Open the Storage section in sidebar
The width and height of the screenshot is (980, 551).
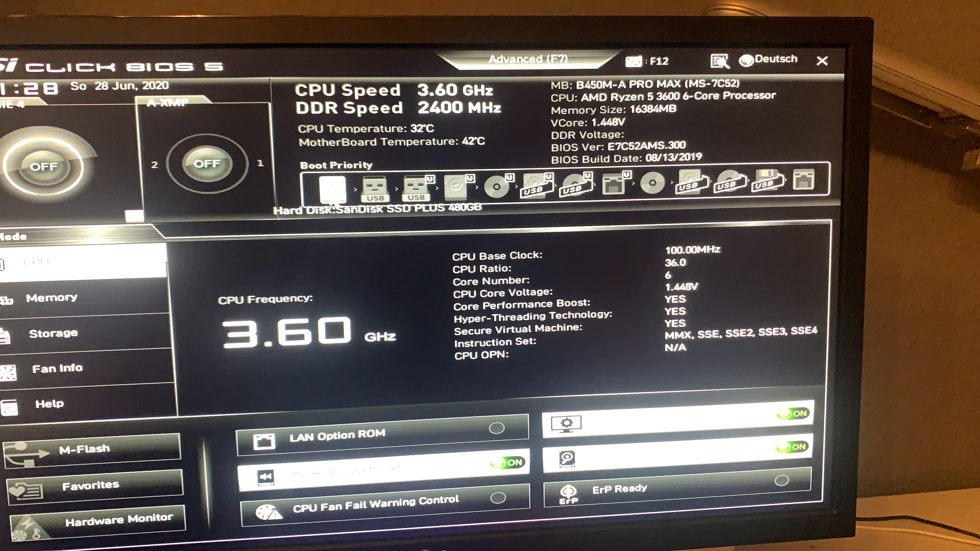pyautogui.click(x=53, y=333)
